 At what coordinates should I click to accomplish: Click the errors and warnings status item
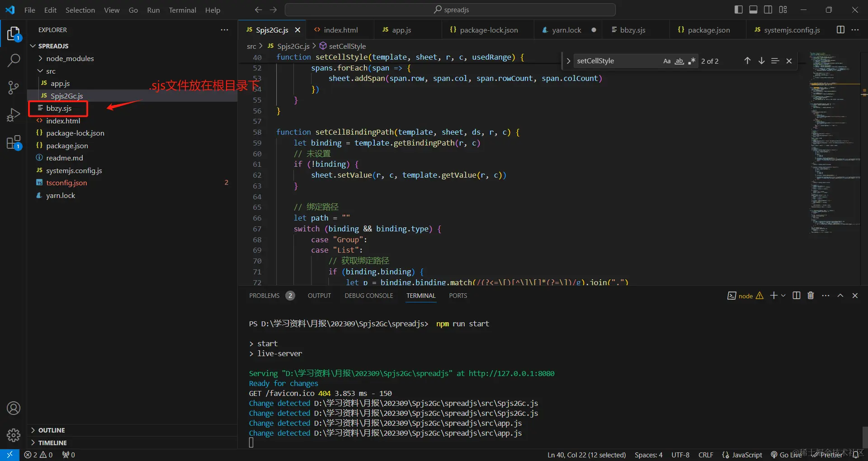click(x=38, y=455)
